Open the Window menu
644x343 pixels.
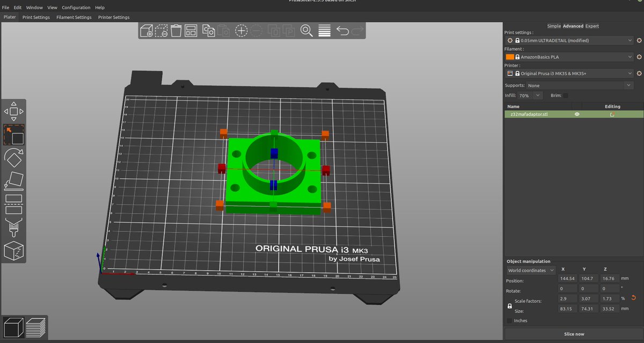[34, 8]
